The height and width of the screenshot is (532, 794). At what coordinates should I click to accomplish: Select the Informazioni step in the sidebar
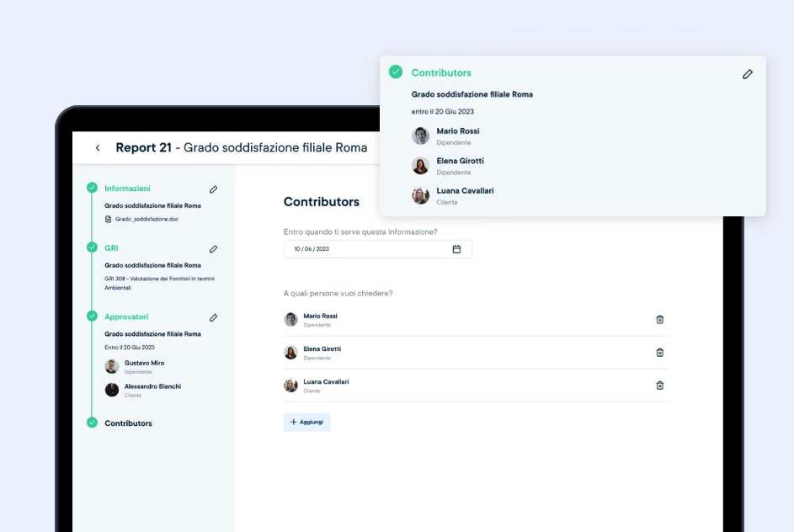point(127,189)
